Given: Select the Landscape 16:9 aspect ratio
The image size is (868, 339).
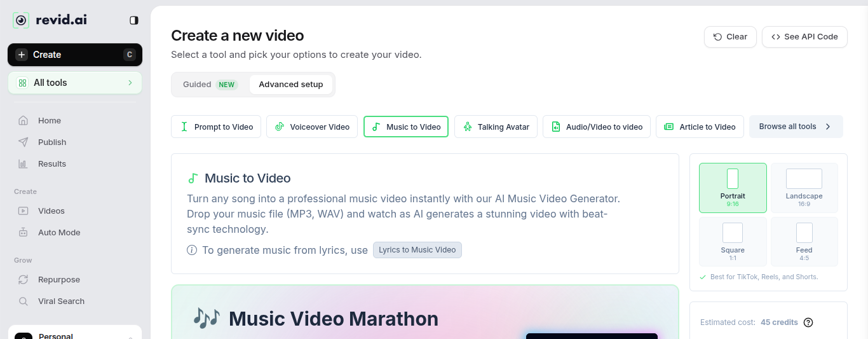Looking at the screenshot, I should (x=804, y=188).
